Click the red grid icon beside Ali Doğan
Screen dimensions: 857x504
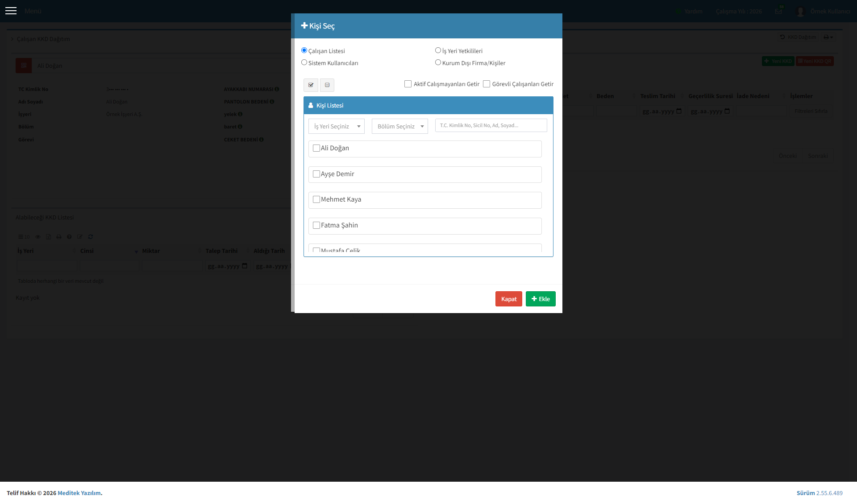click(x=24, y=66)
